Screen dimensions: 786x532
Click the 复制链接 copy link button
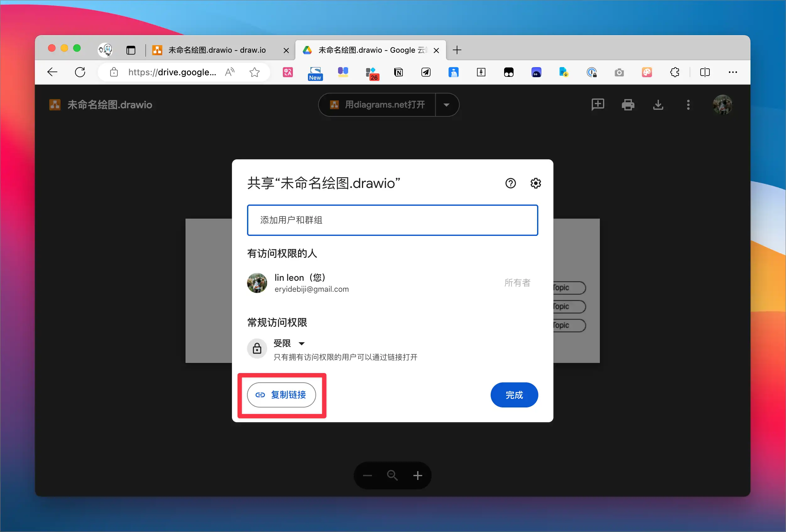(x=281, y=395)
